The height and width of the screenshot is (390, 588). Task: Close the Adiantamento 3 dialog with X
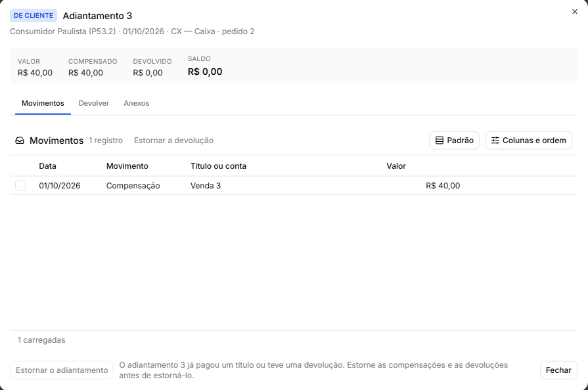click(574, 12)
